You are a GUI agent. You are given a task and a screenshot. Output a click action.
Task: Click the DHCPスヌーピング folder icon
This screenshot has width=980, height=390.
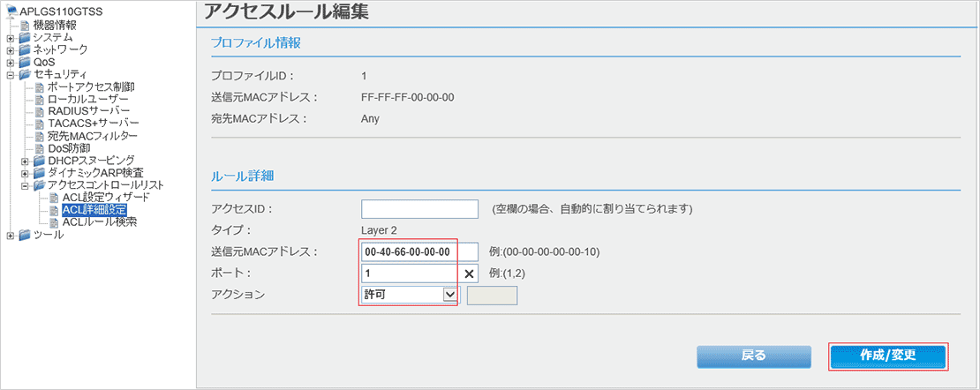pyautogui.click(x=40, y=161)
